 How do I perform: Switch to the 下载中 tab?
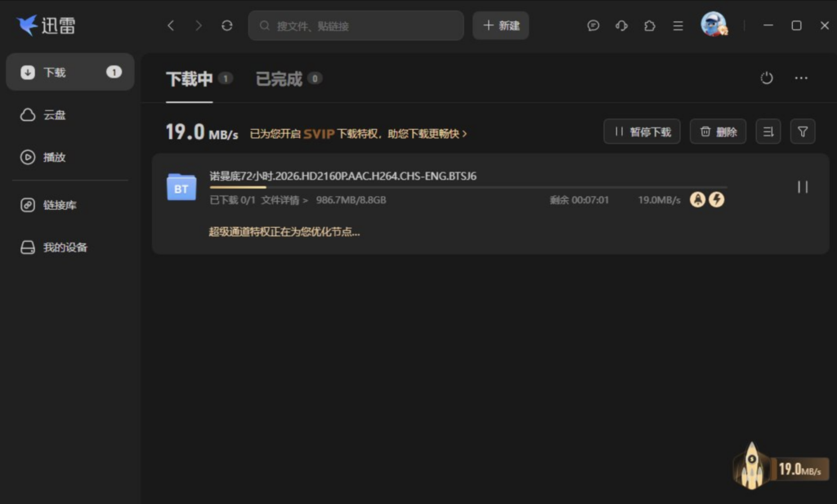pyautogui.click(x=190, y=79)
